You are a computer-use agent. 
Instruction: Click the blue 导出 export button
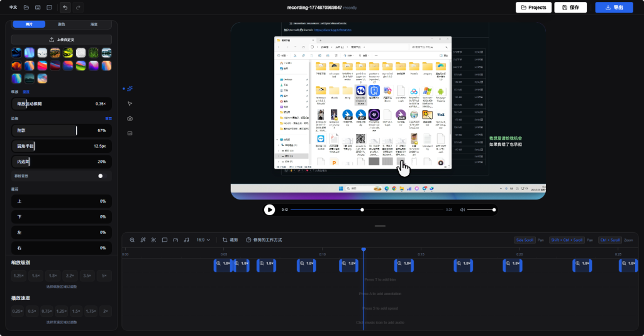pyautogui.click(x=614, y=8)
